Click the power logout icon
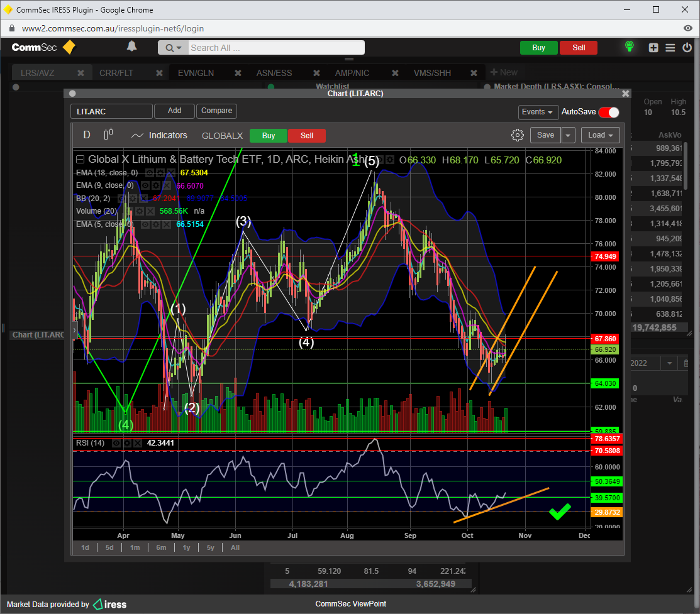 (x=687, y=47)
